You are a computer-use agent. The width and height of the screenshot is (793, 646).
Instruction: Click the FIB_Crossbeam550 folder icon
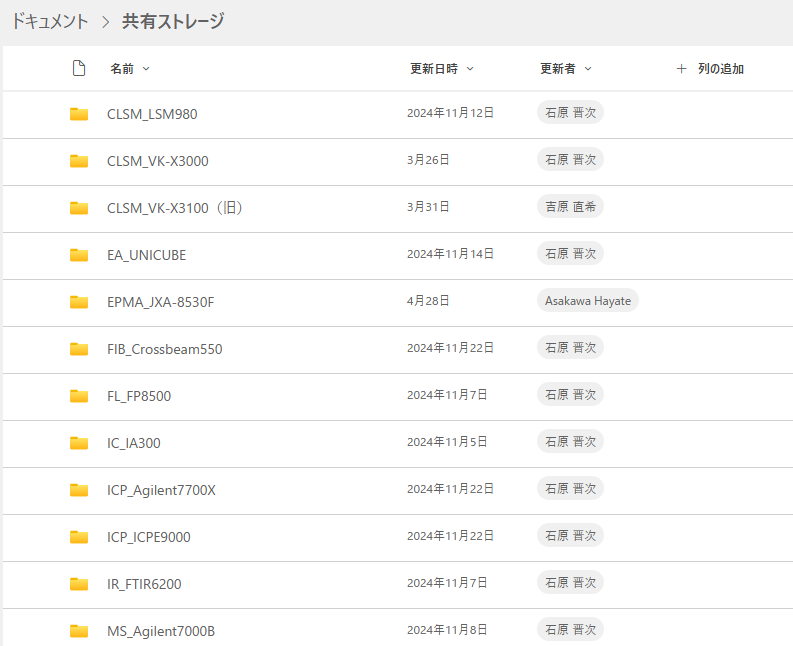79,349
